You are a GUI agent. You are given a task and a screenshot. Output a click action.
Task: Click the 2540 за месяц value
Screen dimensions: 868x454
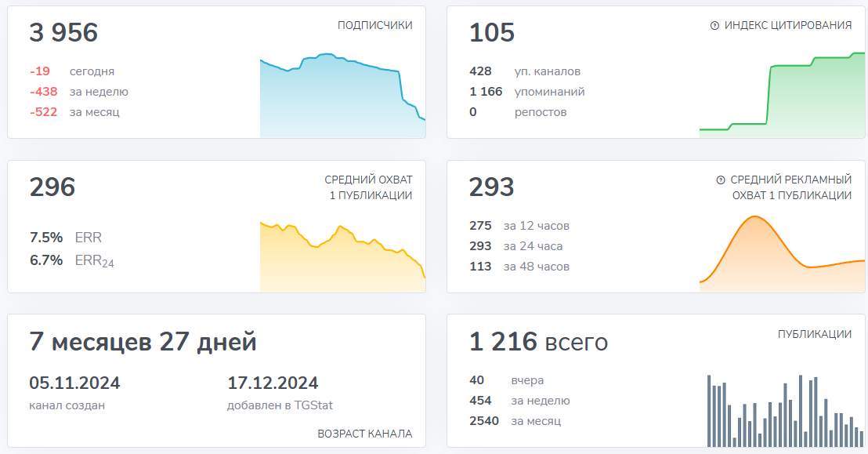coord(484,422)
